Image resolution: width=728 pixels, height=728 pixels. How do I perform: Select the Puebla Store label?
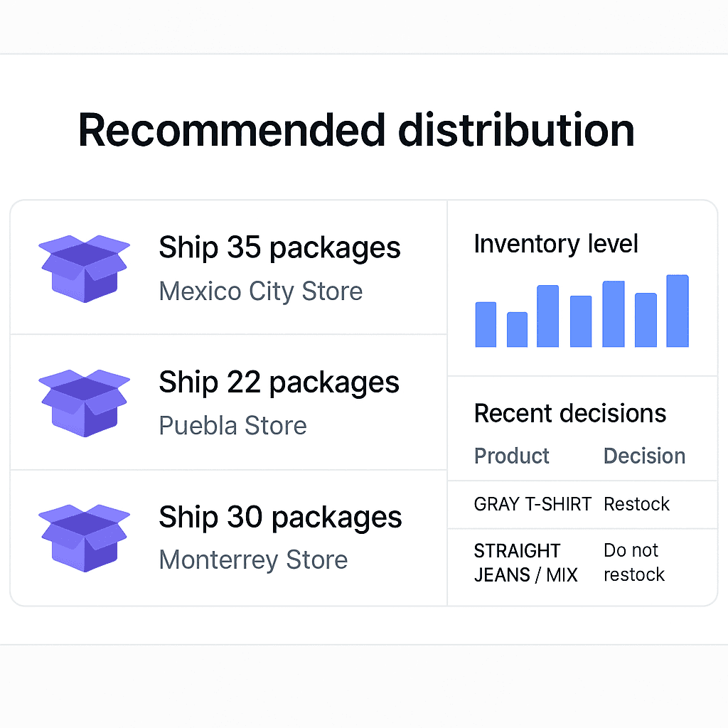coord(232,425)
